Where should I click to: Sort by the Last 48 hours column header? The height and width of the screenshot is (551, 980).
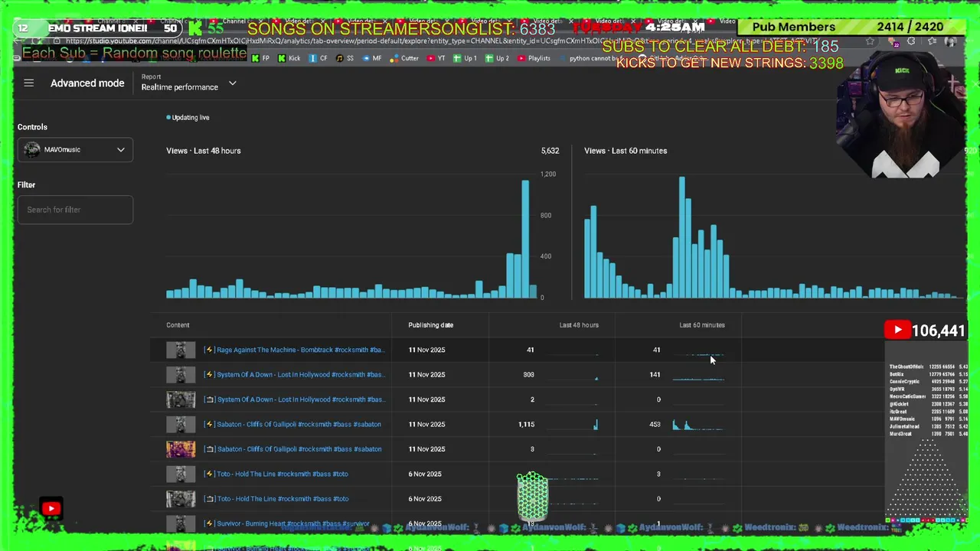tap(579, 325)
